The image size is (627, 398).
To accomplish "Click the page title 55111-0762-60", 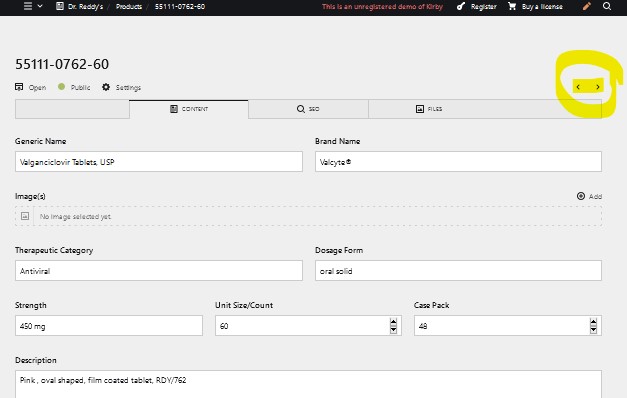I will click(62, 64).
